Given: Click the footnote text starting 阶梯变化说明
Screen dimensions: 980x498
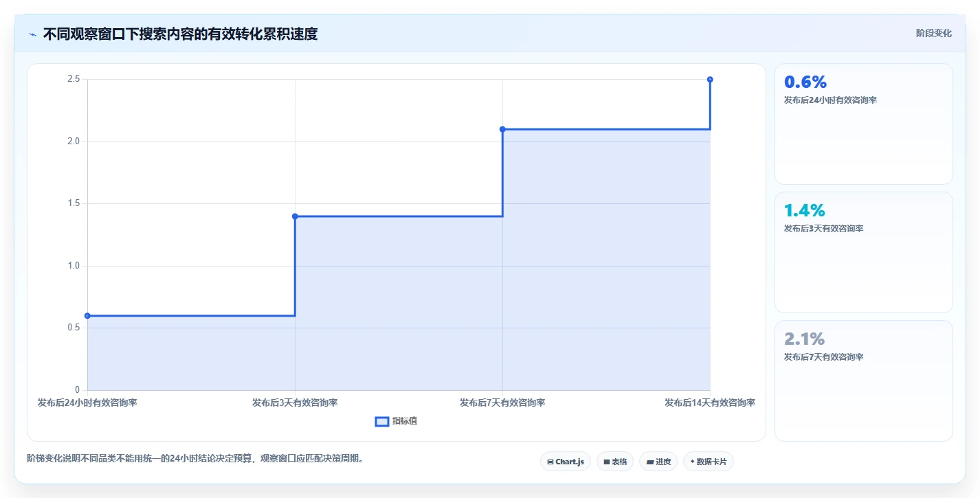Looking at the screenshot, I should click(194, 458).
